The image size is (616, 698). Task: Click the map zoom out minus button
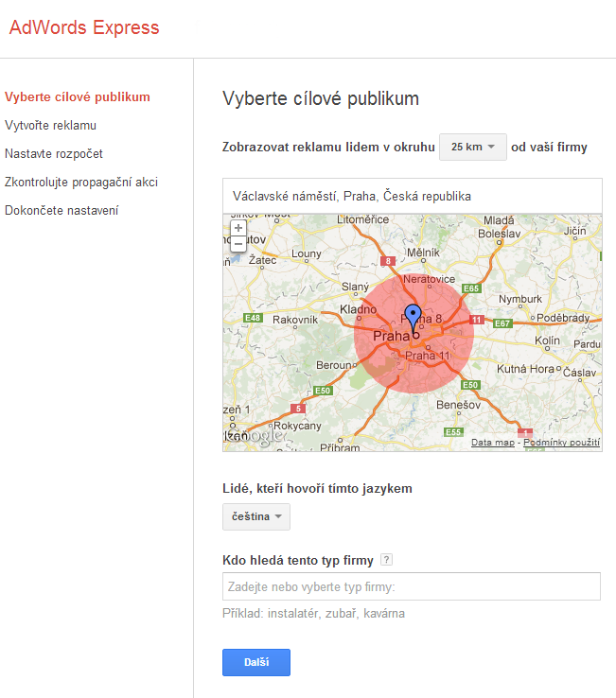[238, 244]
